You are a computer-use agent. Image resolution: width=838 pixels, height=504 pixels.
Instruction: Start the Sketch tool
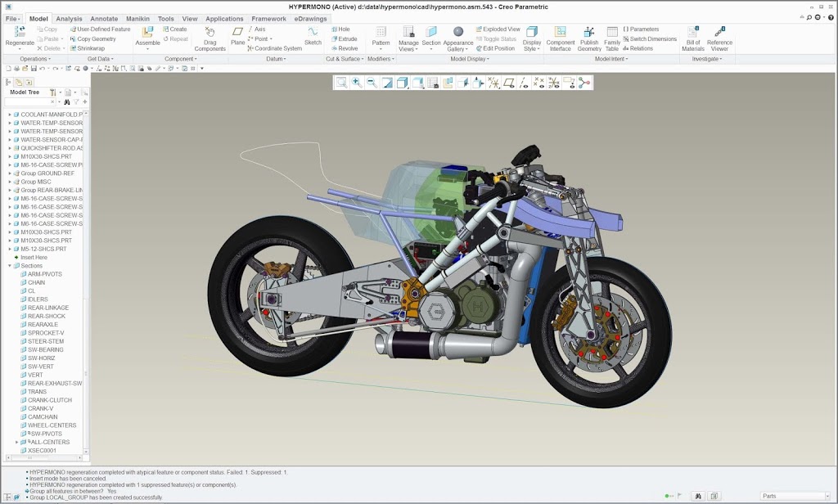coord(313,33)
